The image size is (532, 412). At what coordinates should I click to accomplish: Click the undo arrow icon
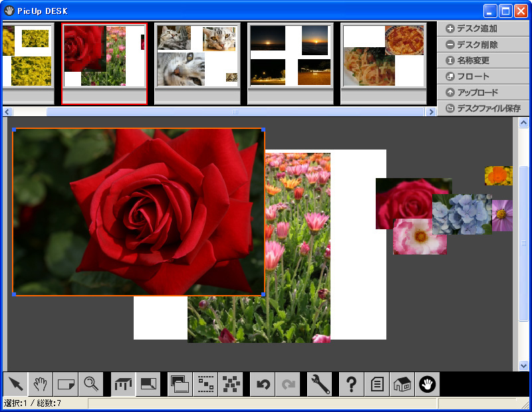point(263,384)
